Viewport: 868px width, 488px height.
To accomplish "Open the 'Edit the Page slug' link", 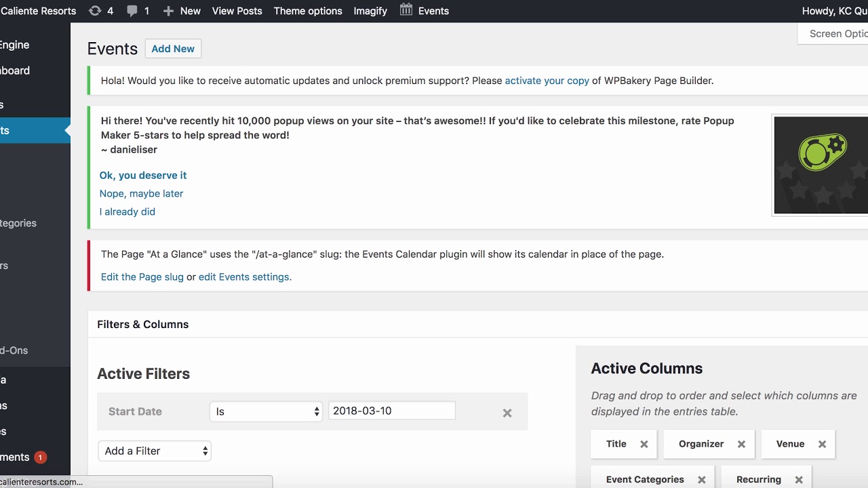I will (142, 277).
